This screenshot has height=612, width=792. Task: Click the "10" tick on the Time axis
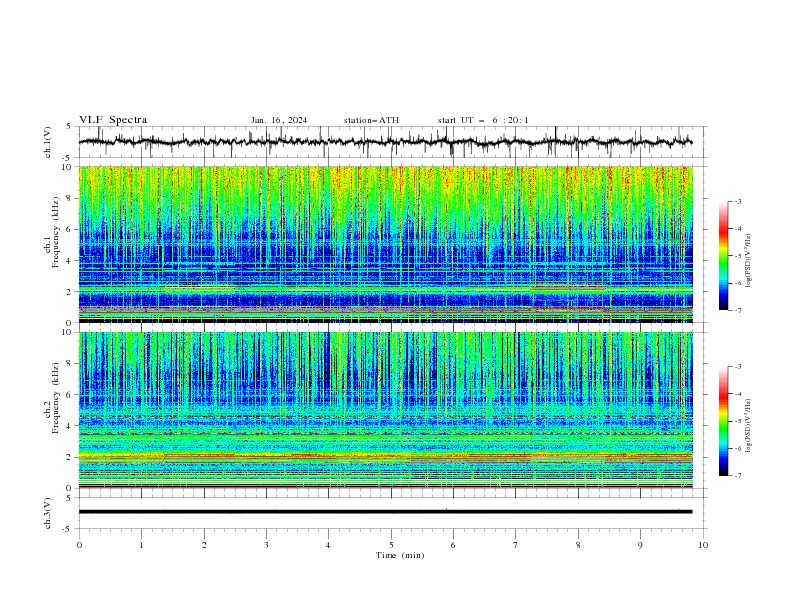coord(703,545)
